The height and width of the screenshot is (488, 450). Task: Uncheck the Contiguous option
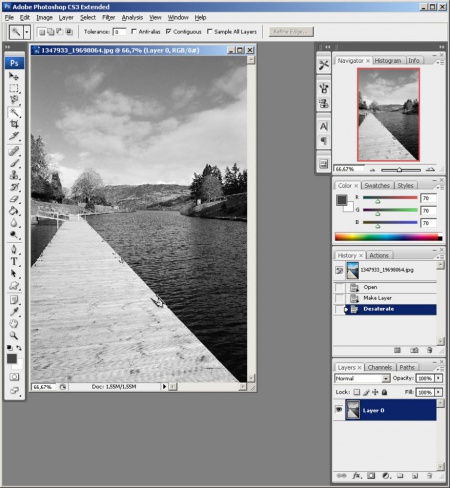169,31
